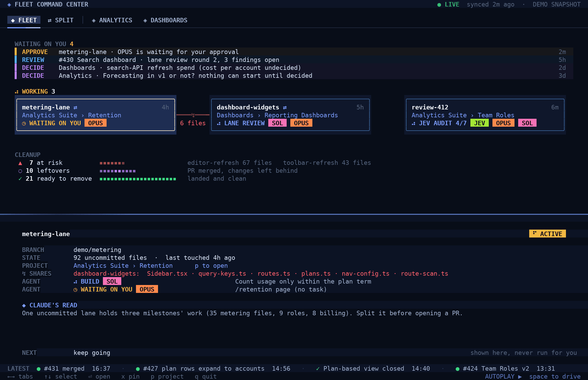
Task: Click OPUS badge on metering-lane card
Action: click(x=96, y=123)
